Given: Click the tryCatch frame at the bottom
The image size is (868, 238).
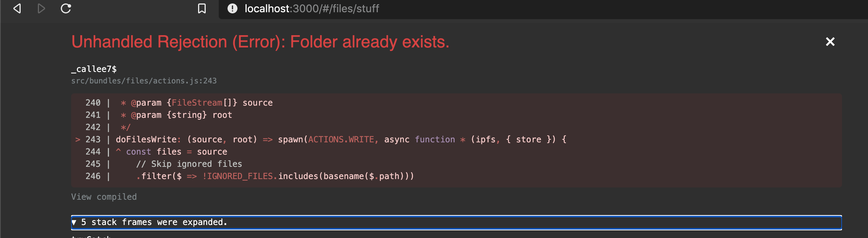Looking at the screenshot, I should 92,236.
